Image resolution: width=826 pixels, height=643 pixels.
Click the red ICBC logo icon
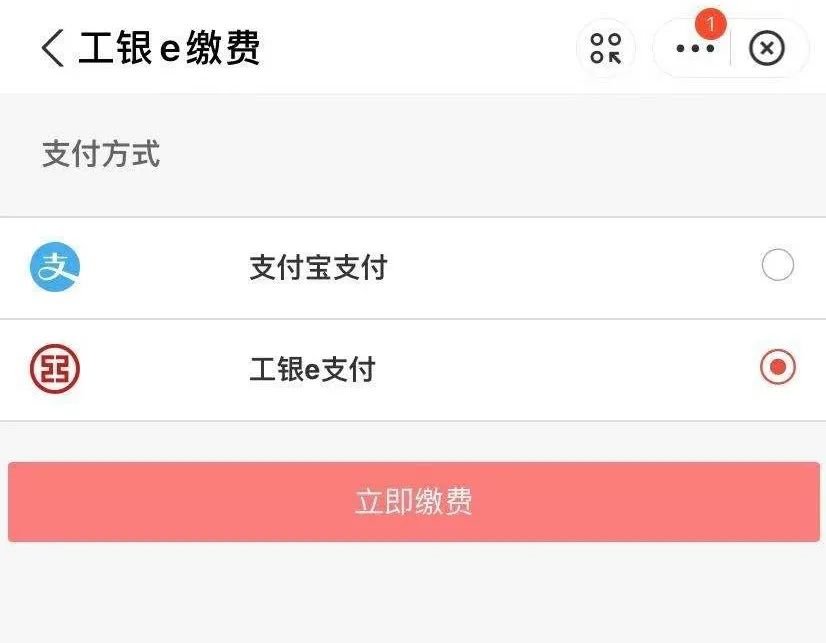click(x=55, y=369)
